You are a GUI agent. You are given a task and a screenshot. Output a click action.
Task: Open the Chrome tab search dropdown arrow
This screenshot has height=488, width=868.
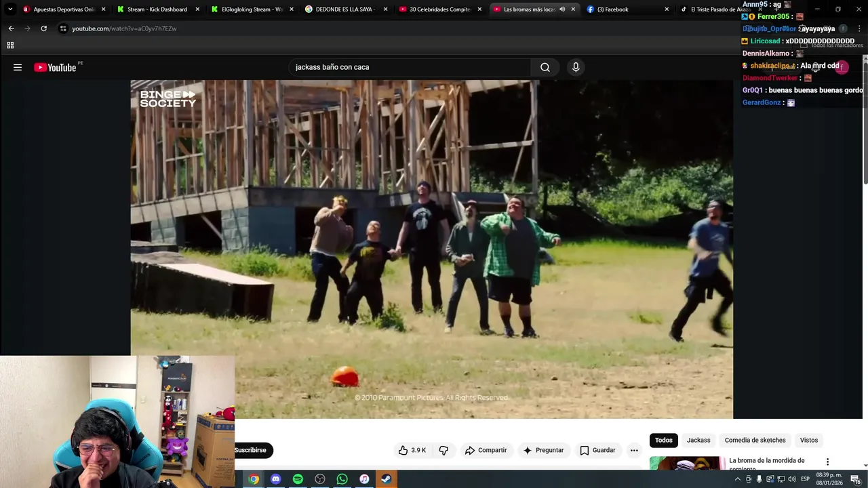[x=10, y=9]
